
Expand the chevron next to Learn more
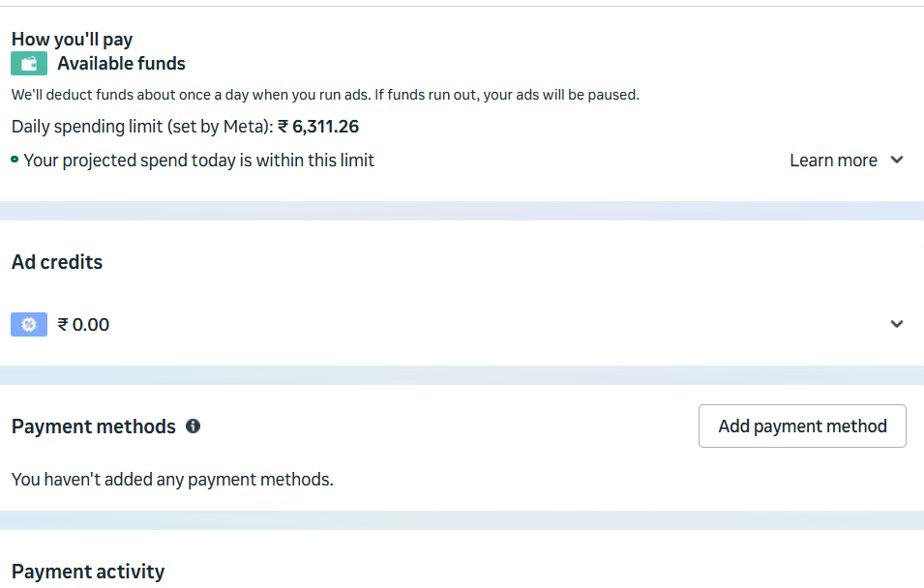point(897,161)
